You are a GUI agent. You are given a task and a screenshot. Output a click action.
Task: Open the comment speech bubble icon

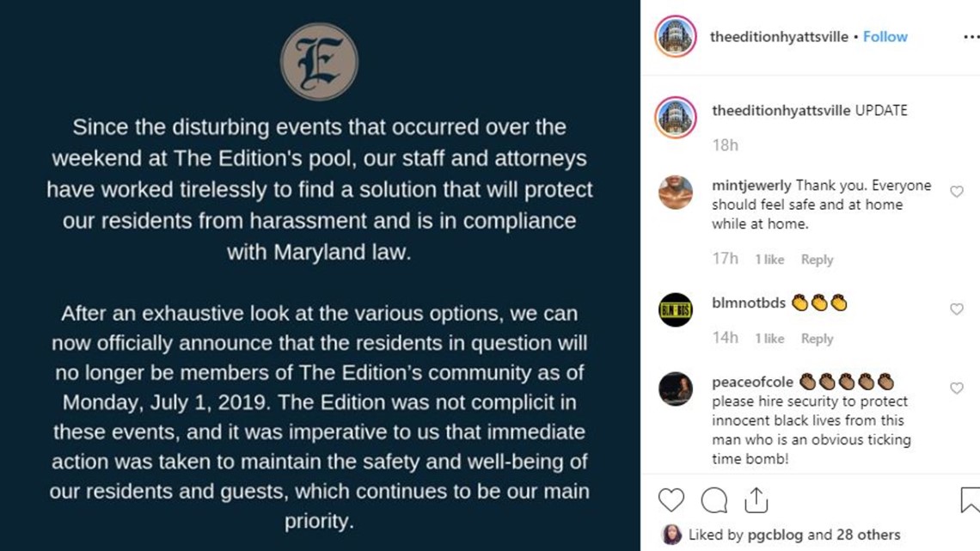click(x=714, y=499)
